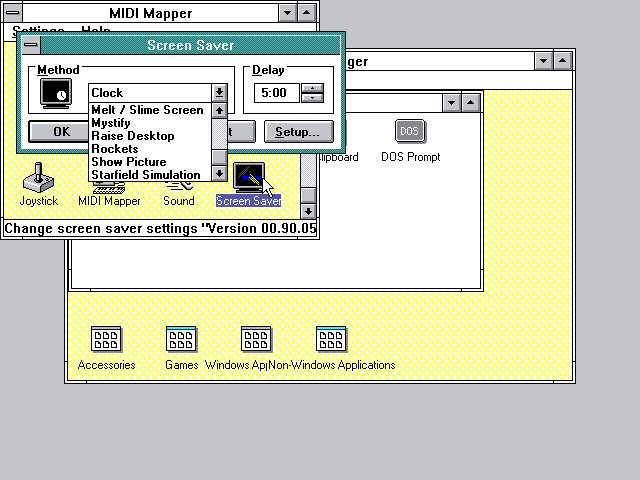Choose Starfield Simulation from the list

pos(150,175)
